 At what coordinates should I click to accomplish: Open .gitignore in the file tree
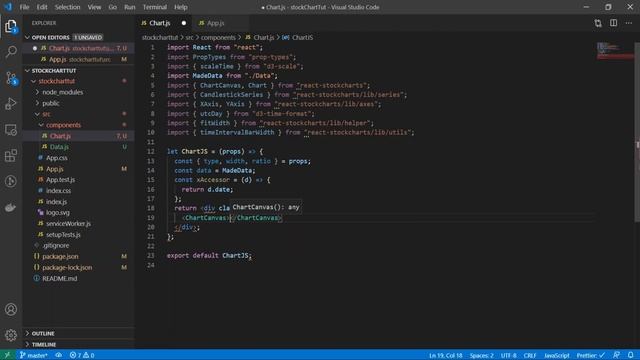[56, 245]
